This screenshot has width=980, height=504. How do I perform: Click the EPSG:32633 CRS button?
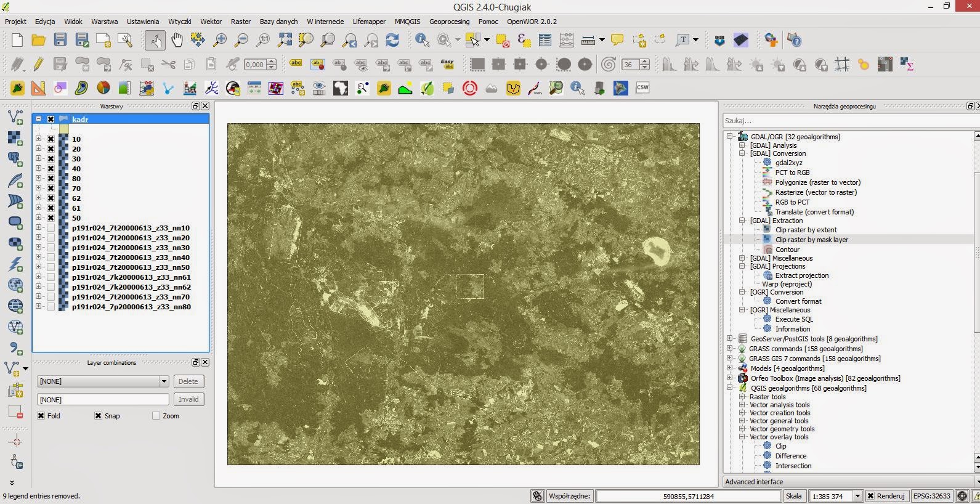(931, 496)
